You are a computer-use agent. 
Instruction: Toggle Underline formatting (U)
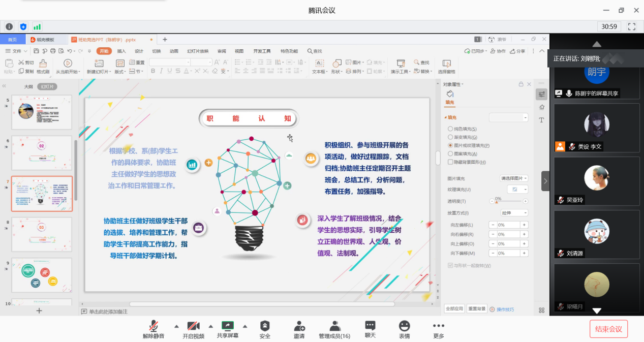pos(169,71)
